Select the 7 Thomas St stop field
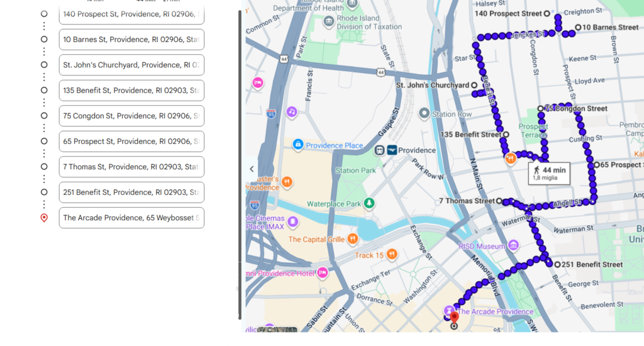This screenshot has height=346, width=644. point(131,167)
